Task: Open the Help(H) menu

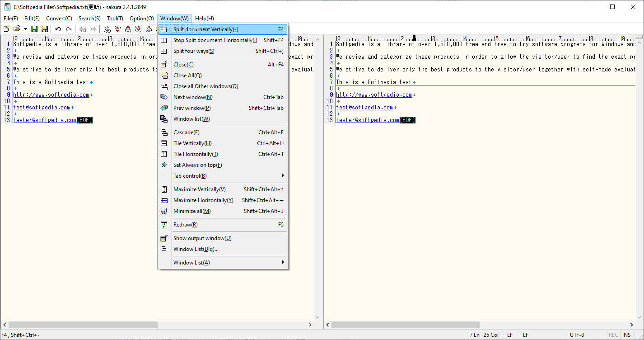Action: pyautogui.click(x=205, y=19)
